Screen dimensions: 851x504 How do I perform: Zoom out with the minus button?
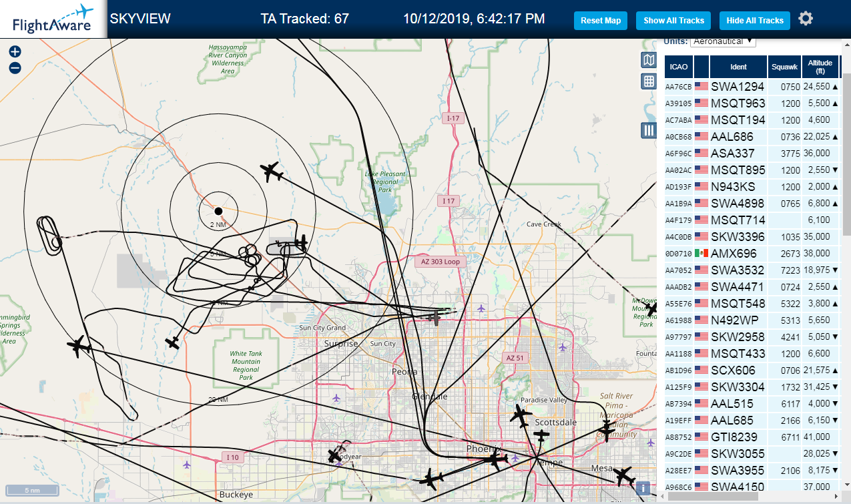tap(15, 67)
